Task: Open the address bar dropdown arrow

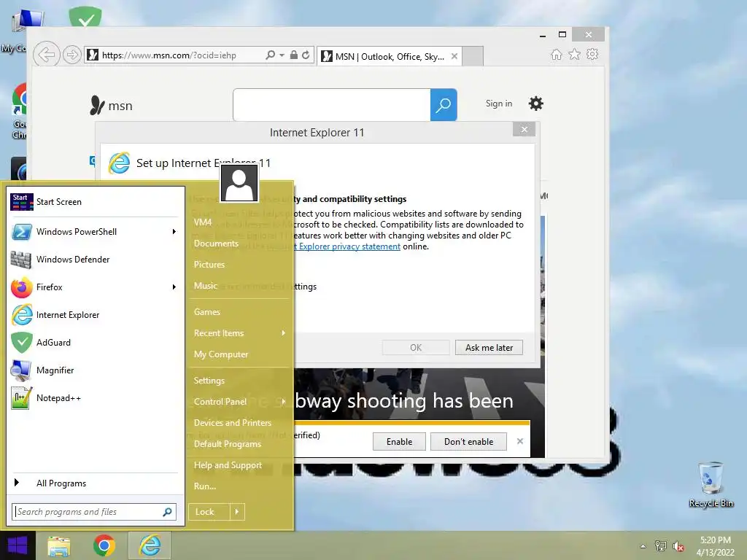Action: pyautogui.click(x=282, y=55)
